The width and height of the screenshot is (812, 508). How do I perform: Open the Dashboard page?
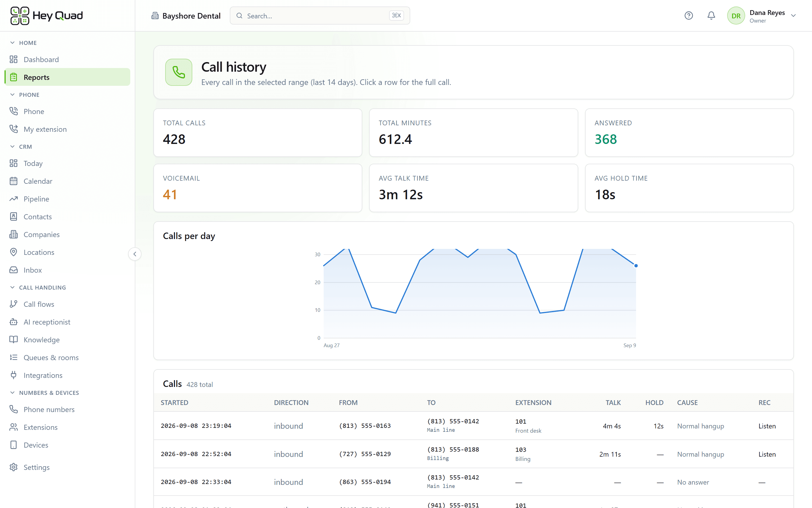[x=67, y=60]
